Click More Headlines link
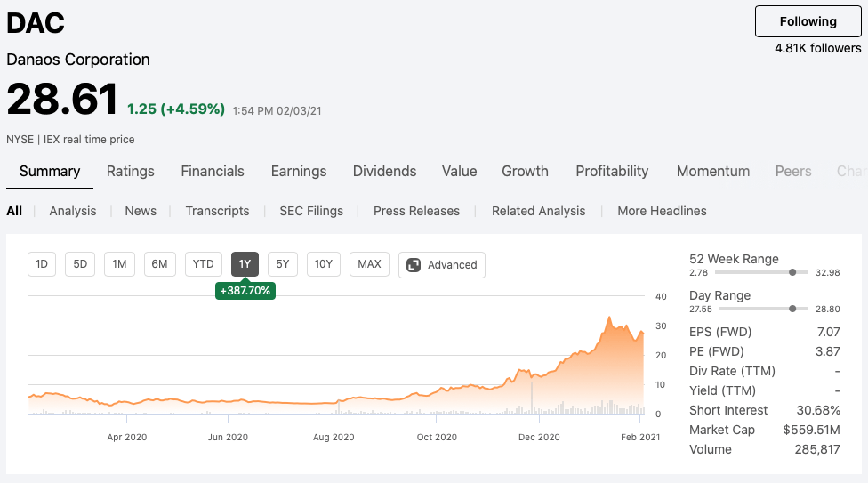868x483 pixels. [662, 211]
